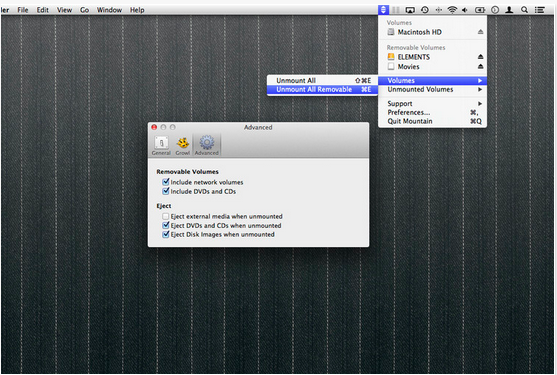Eject the ELEMENTS volume

480,57
